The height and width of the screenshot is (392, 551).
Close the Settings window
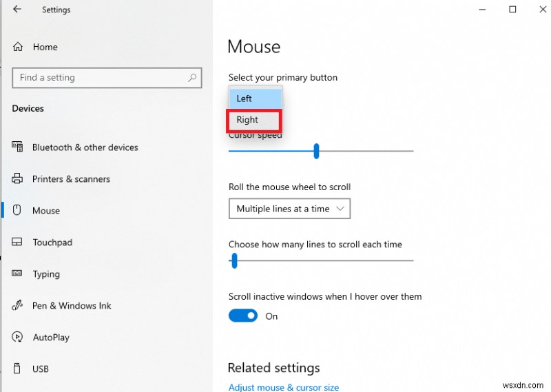(x=543, y=10)
